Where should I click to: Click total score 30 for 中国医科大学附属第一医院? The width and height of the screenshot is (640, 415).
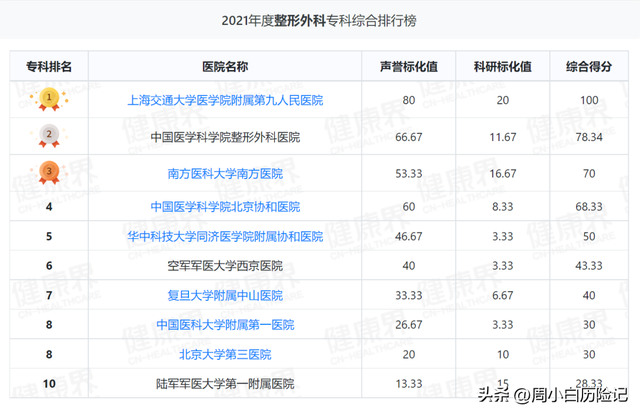(589, 325)
